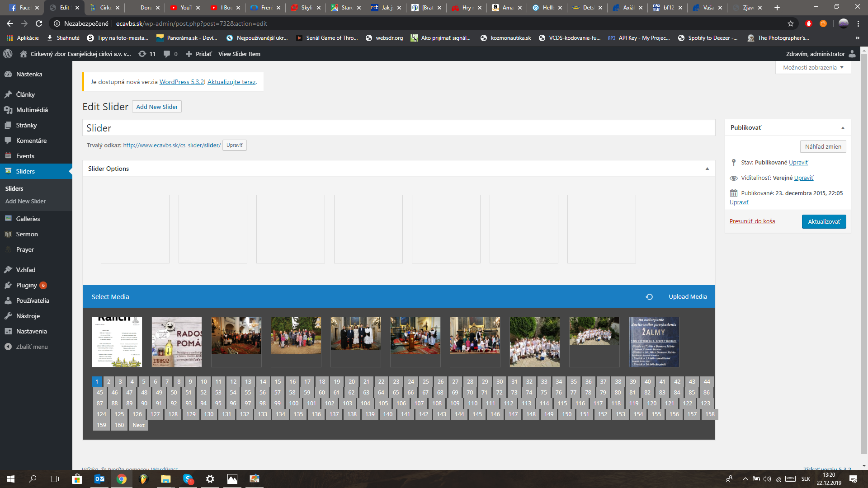This screenshot has width=868, height=488.
Task: Click the Add New Slider submenu item
Action: [x=25, y=201]
